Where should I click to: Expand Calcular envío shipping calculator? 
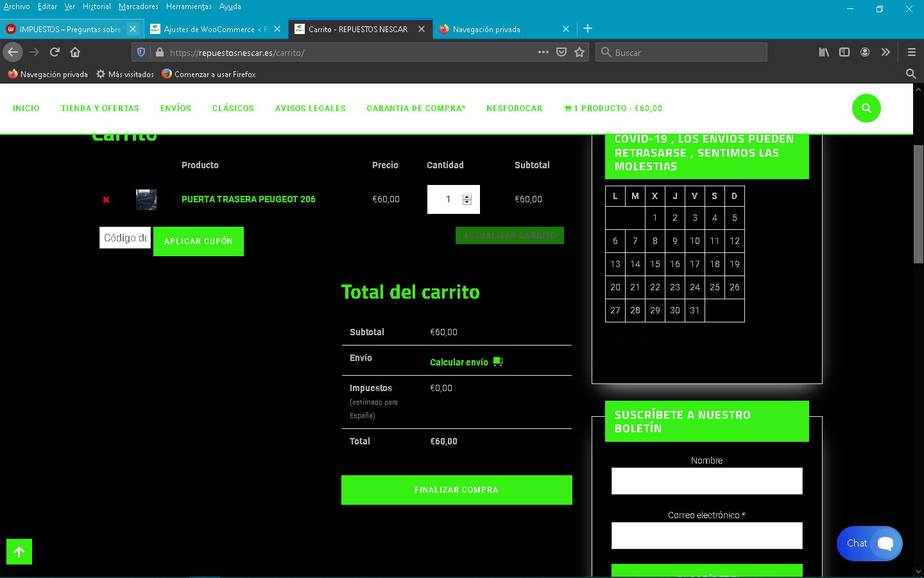click(466, 362)
